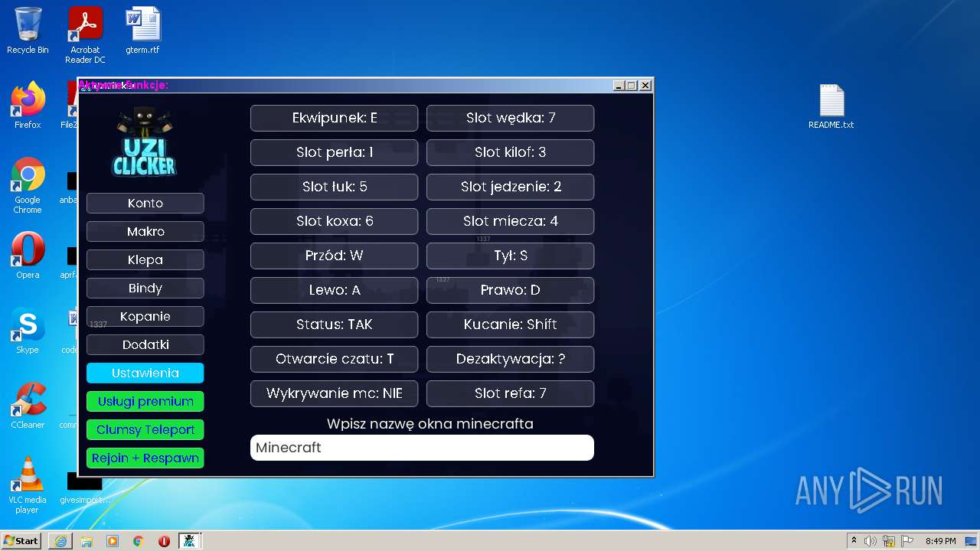This screenshot has width=980, height=551.
Task: Select the README.txt desktop file
Action: coord(831,106)
